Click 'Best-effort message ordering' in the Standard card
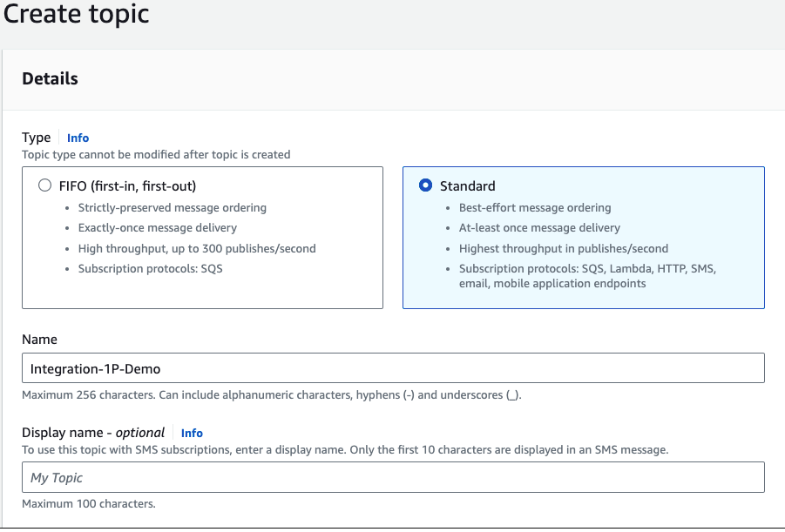 tap(535, 208)
